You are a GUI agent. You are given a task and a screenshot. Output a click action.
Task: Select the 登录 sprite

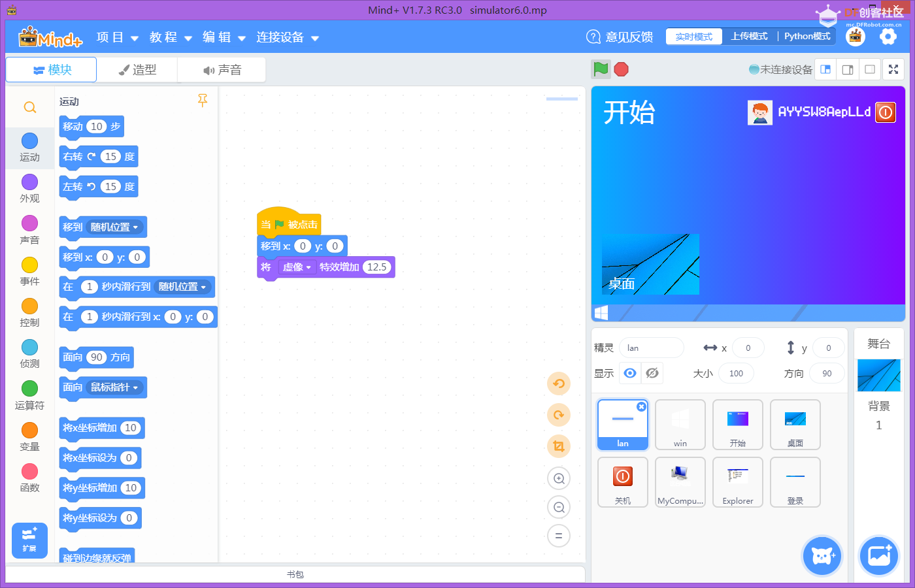point(795,482)
